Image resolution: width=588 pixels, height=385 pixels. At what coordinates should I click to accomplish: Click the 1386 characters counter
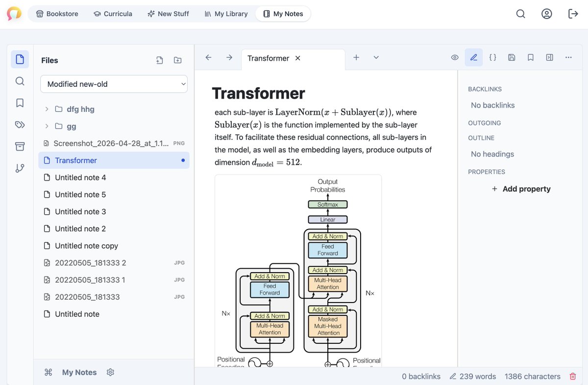[x=533, y=377]
